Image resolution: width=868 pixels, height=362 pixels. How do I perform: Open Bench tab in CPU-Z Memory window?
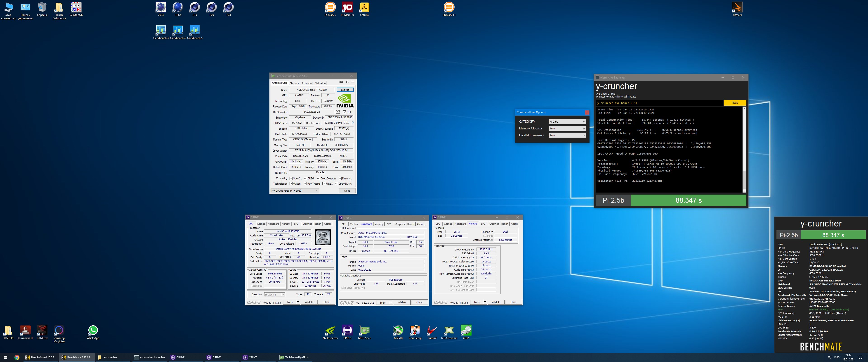click(505, 224)
